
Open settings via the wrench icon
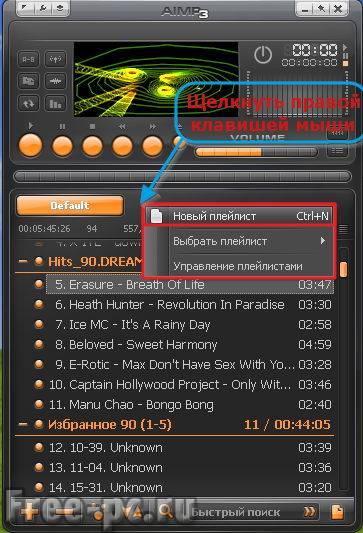pyautogui.click(x=42, y=8)
